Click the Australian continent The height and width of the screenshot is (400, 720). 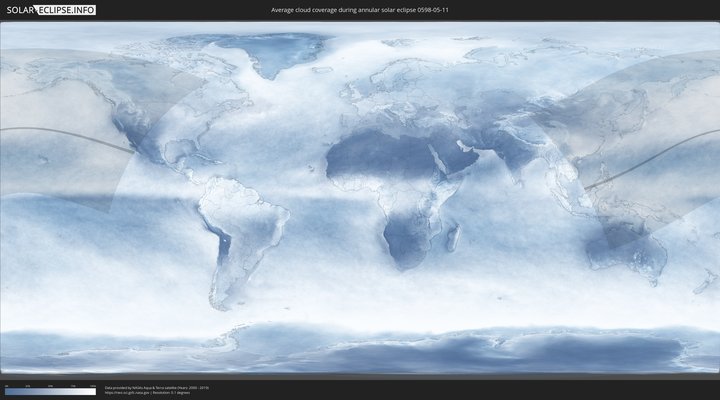(627, 245)
